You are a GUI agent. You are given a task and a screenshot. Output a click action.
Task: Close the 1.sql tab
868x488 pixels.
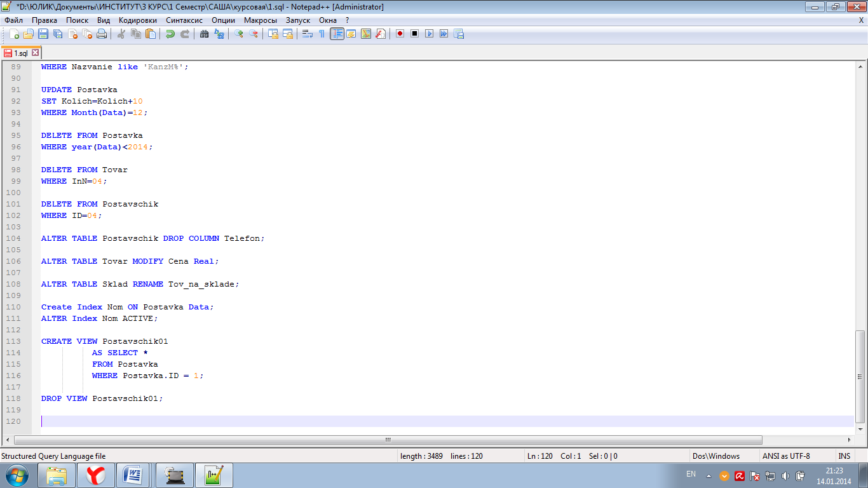[36, 53]
